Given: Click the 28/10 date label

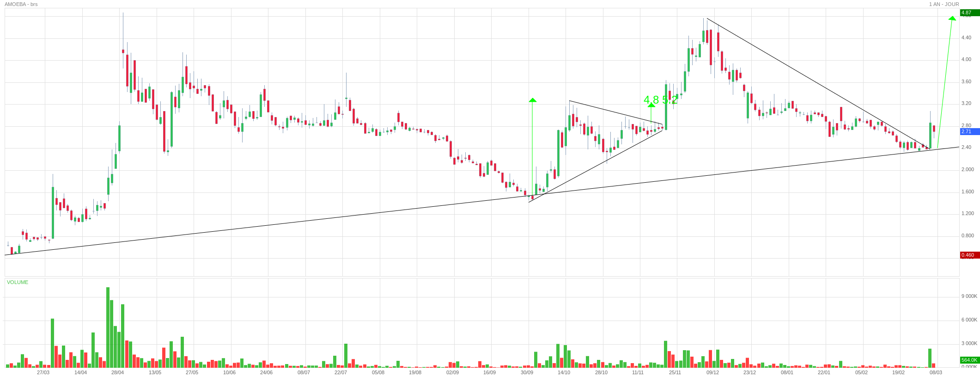Looking at the screenshot, I should (601, 372).
